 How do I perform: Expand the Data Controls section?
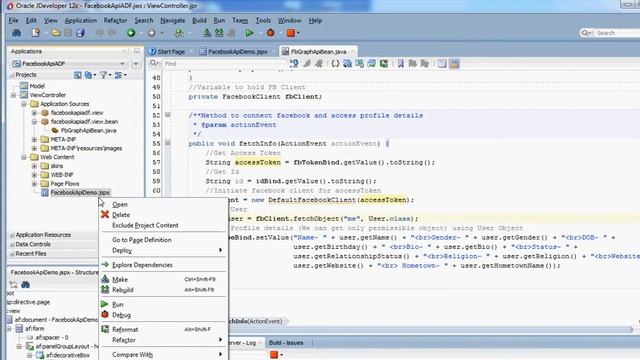12,244
